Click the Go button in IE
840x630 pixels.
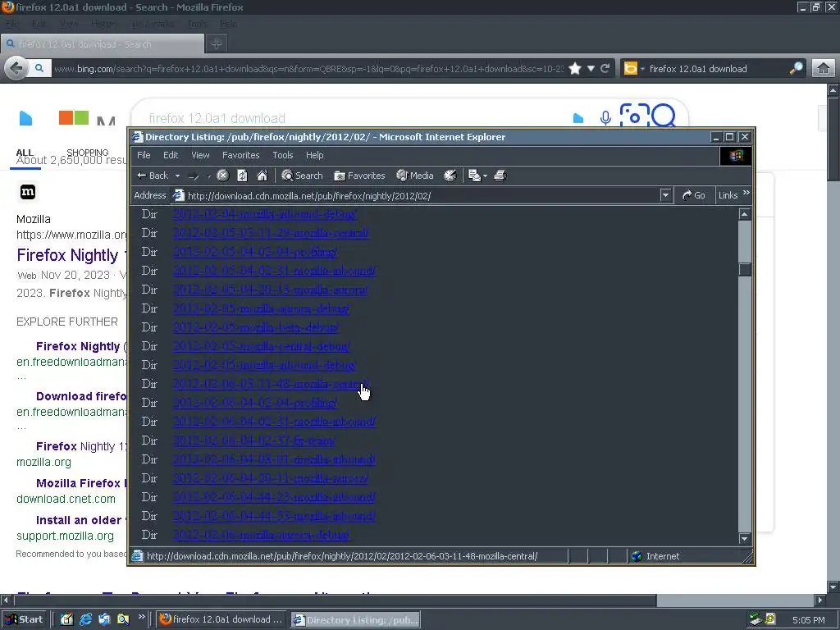pos(694,195)
